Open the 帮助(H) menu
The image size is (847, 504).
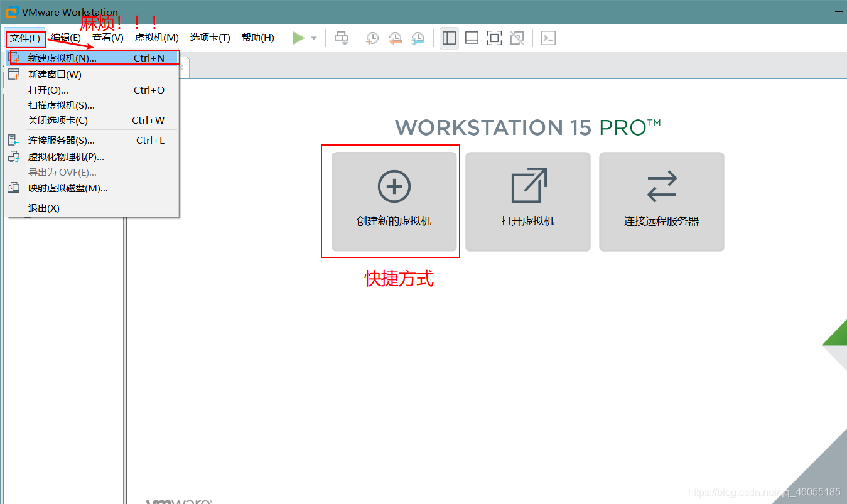(258, 38)
